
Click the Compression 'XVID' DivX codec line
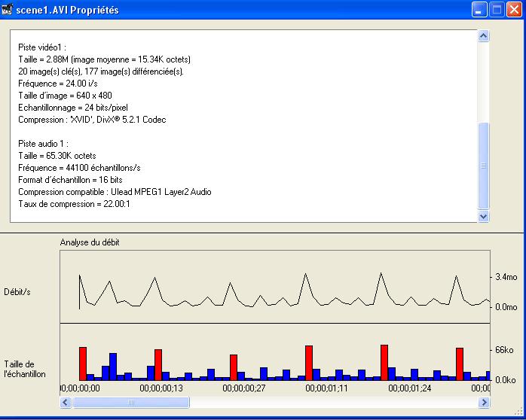[x=92, y=120]
